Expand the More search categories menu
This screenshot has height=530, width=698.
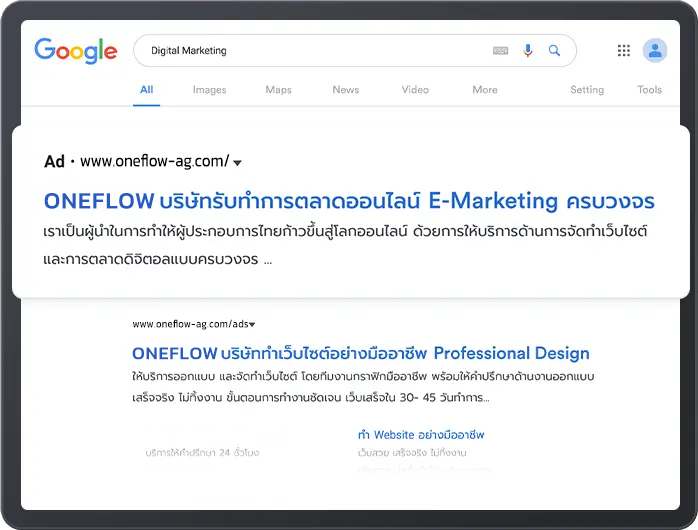484,90
